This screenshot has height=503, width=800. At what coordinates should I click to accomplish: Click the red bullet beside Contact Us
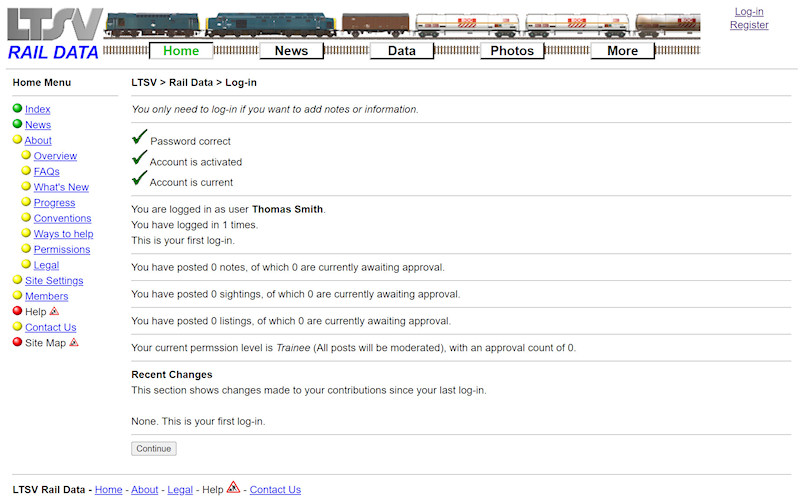[17, 327]
